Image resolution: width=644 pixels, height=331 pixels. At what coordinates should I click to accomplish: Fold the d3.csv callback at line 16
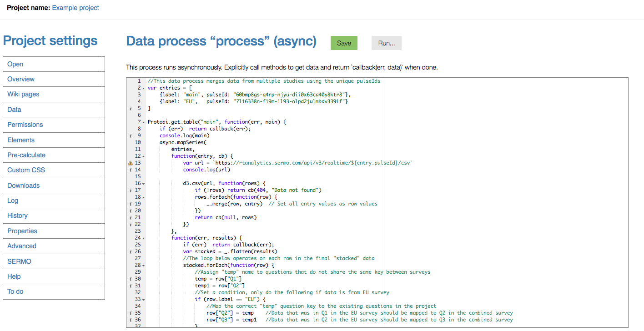point(143,183)
